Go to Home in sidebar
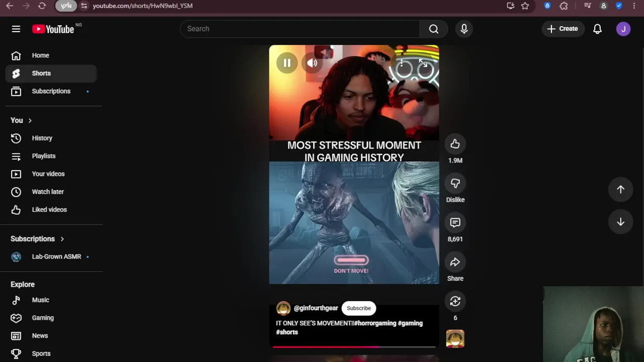644x362 pixels. click(x=51, y=55)
